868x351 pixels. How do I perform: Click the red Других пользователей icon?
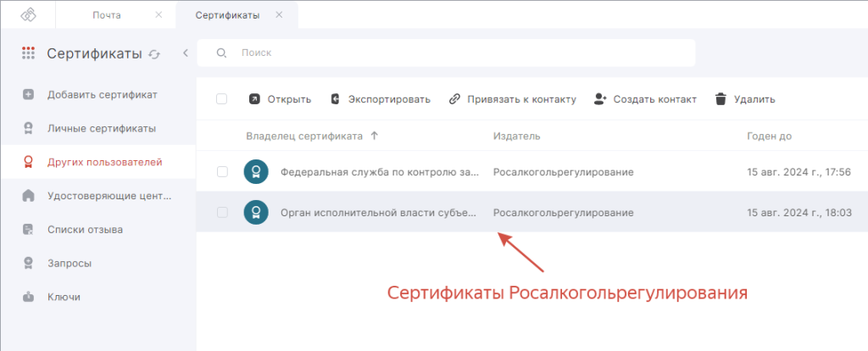pyautogui.click(x=28, y=162)
